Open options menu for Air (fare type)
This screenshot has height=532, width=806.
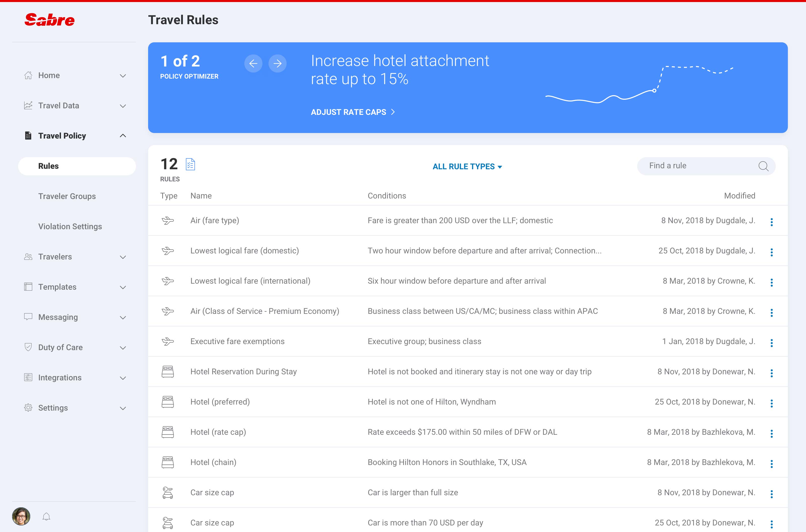tap(771, 222)
